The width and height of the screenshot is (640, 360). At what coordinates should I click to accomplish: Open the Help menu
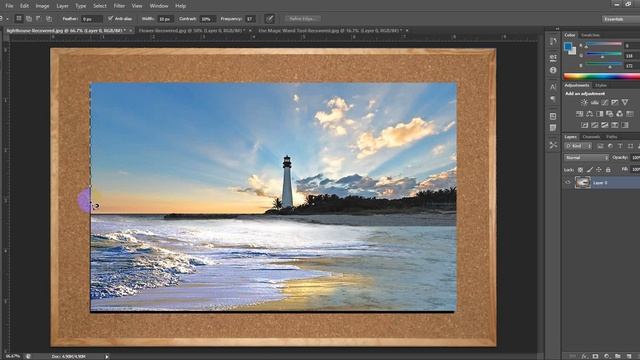[180, 6]
